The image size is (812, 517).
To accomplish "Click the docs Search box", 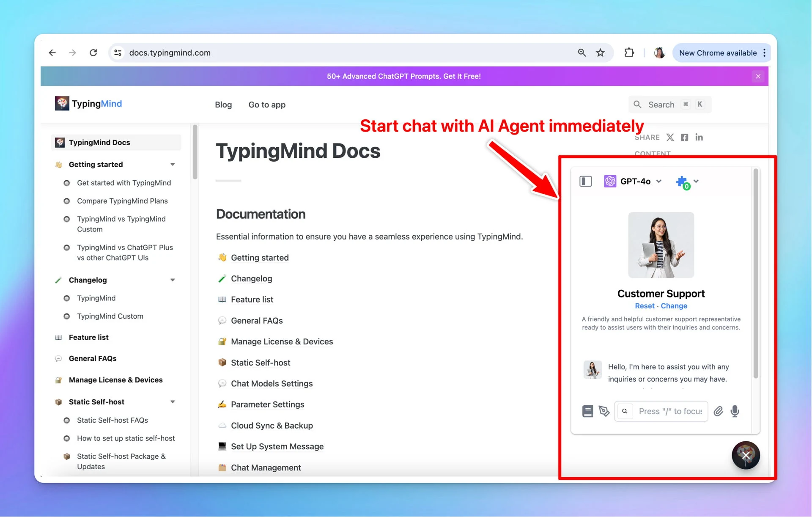I will coord(670,104).
